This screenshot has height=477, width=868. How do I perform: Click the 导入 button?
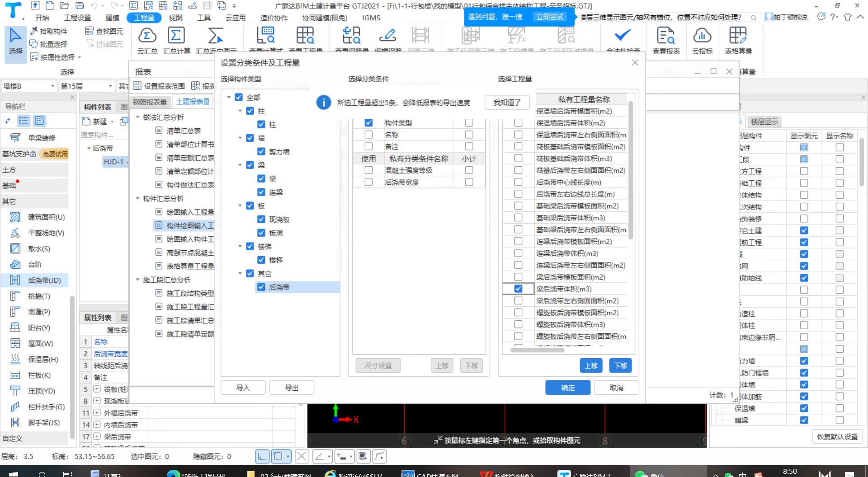click(x=243, y=388)
